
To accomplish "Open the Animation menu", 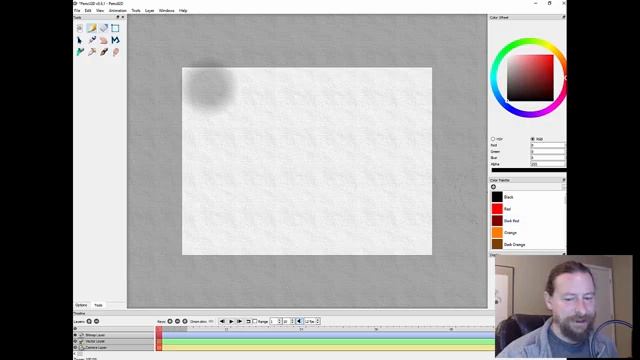I will tap(118, 11).
